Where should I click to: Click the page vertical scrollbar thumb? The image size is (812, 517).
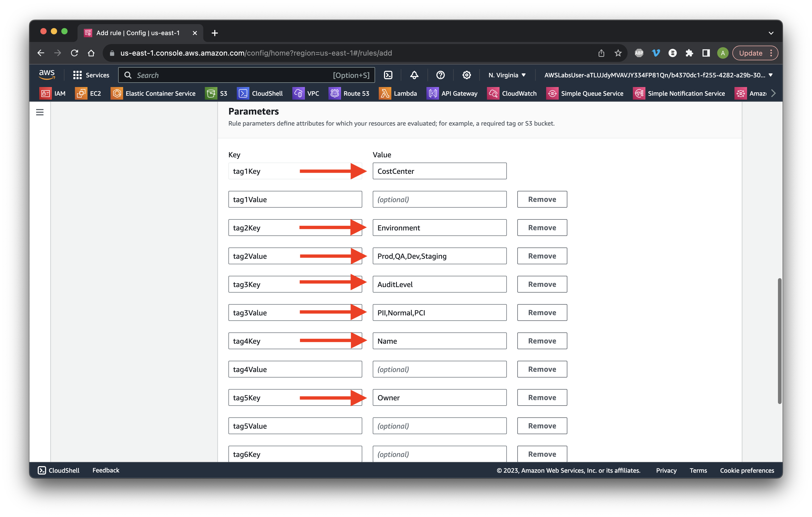[x=779, y=341]
